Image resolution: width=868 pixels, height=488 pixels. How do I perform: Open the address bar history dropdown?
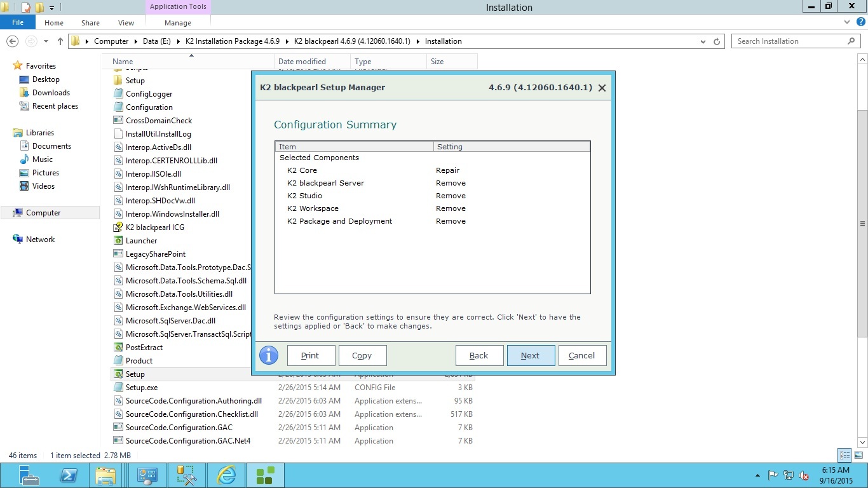point(703,41)
